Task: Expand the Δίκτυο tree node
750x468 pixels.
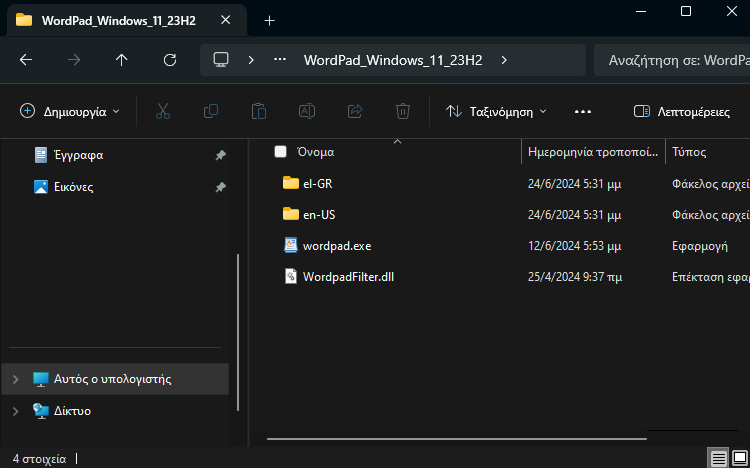Action: [x=15, y=411]
